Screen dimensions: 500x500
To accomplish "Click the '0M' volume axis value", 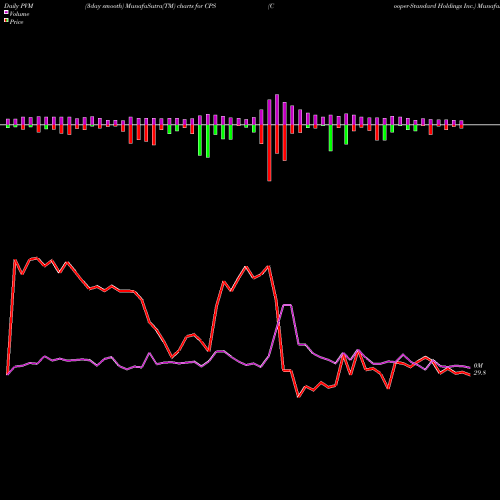I will coord(478,366).
